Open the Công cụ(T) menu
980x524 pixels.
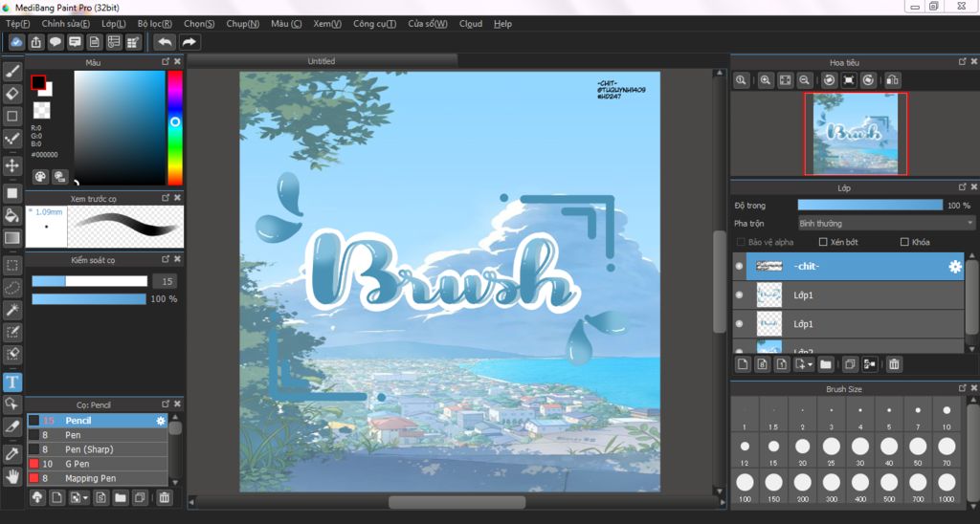tap(374, 24)
